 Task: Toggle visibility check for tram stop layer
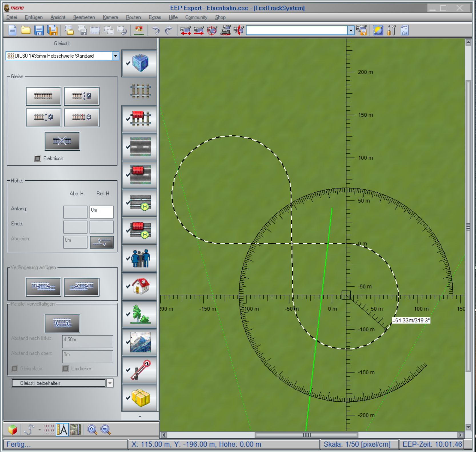tap(128, 202)
